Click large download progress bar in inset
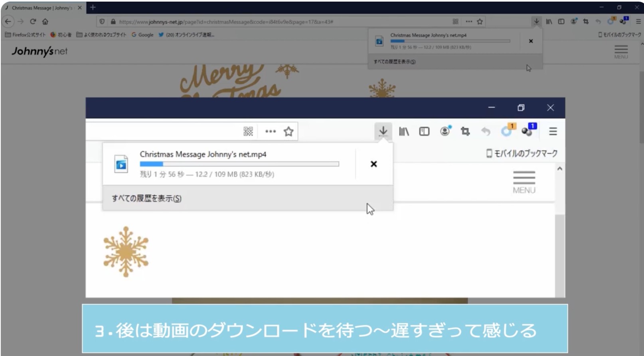 coord(239,164)
